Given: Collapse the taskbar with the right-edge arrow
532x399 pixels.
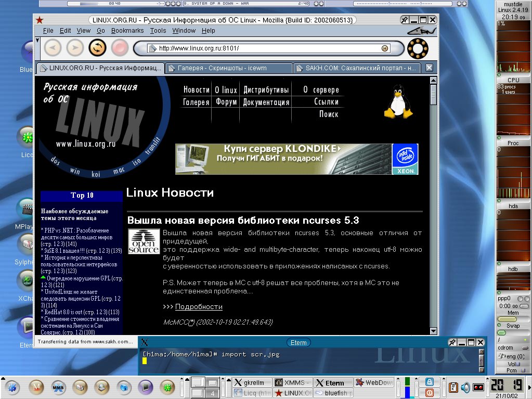Looking at the screenshot, I should (528, 387).
